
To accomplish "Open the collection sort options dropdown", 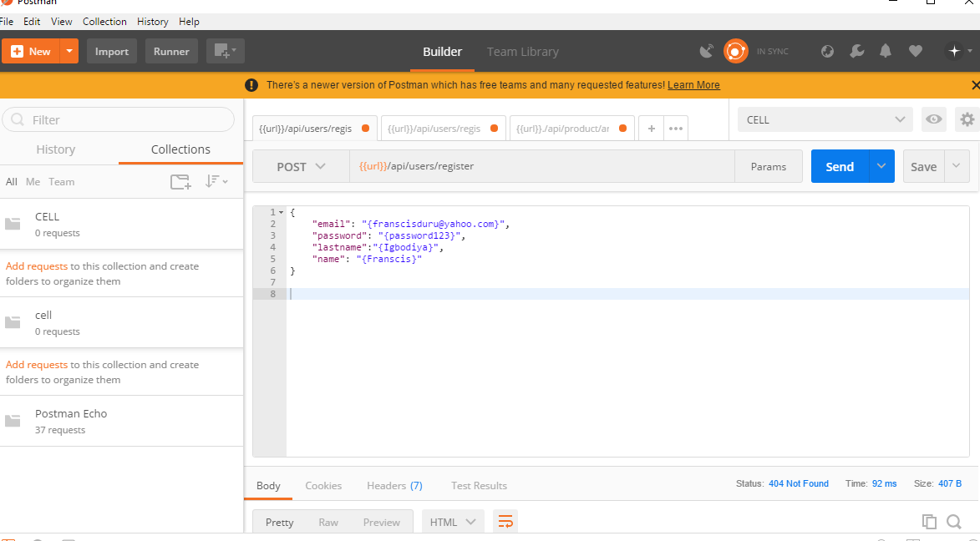I will tap(216, 182).
